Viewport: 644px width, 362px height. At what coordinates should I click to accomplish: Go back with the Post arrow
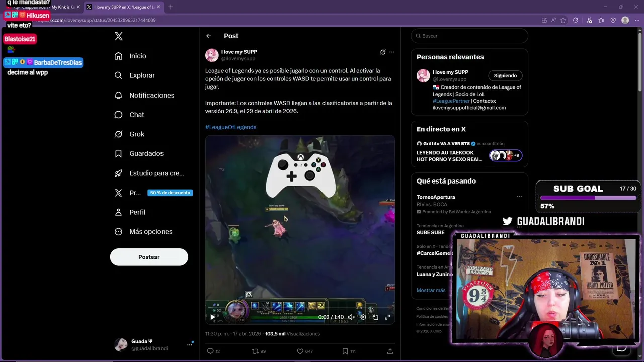209,36
